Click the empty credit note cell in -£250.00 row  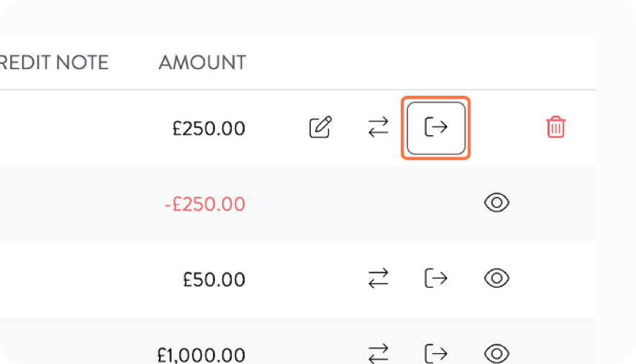coord(54,204)
